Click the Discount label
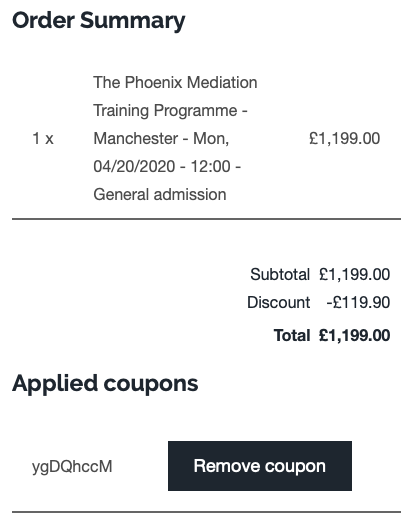 [x=278, y=302]
